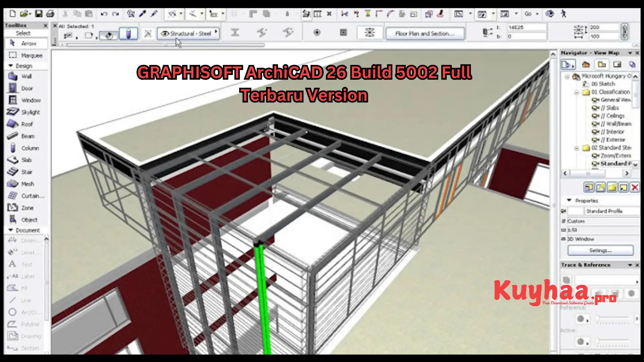Switch Navigator to Publisher Sets tab

pos(632,64)
